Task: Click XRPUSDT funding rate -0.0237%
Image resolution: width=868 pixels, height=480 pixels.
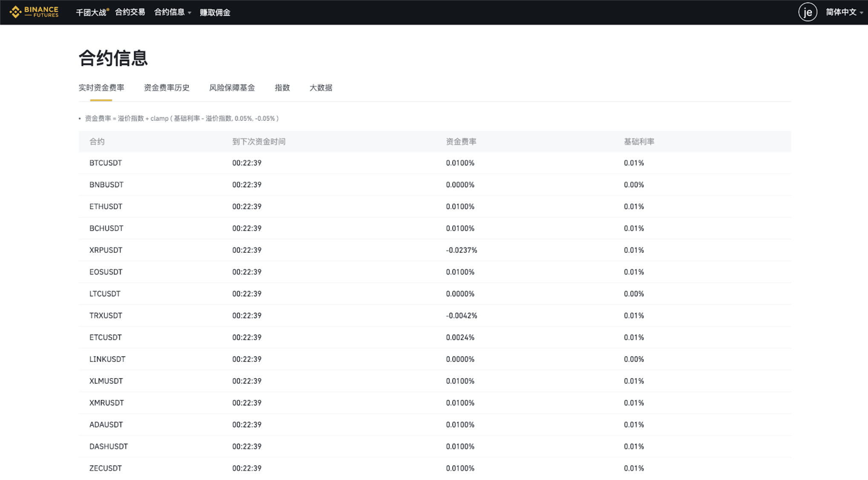Action: tap(461, 250)
